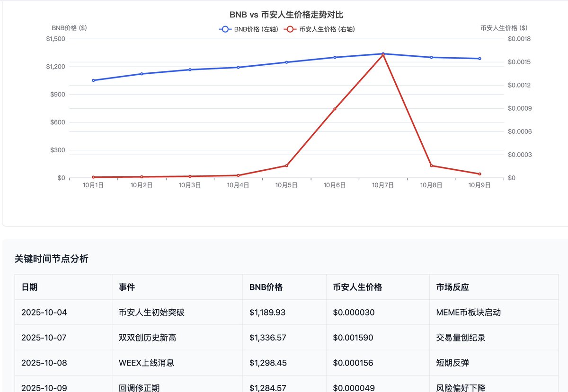Select the red data point on 10月5日

pyautogui.click(x=286, y=166)
